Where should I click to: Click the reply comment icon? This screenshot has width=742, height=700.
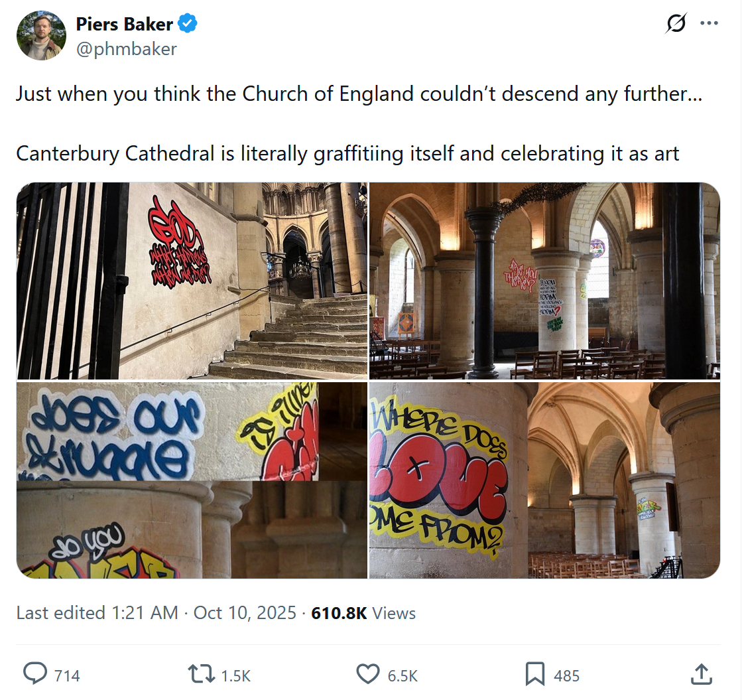click(35, 674)
